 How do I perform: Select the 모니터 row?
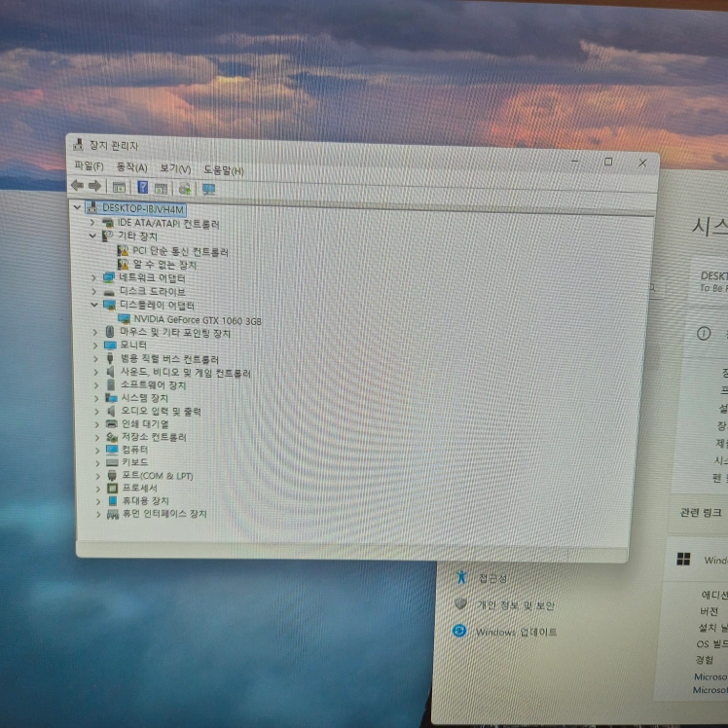(x=133, y=345)
